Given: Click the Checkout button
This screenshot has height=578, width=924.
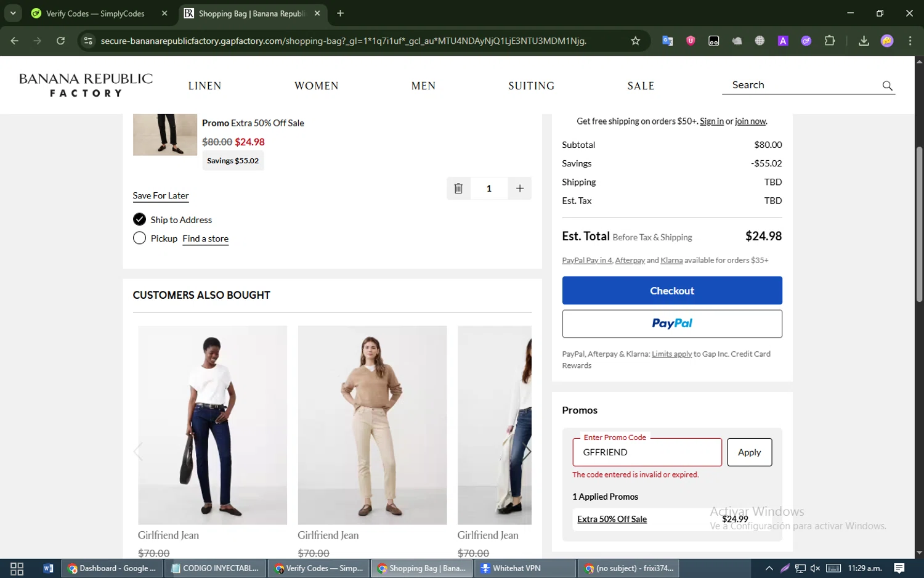Looking at the screenshot, I should [672, 290].
